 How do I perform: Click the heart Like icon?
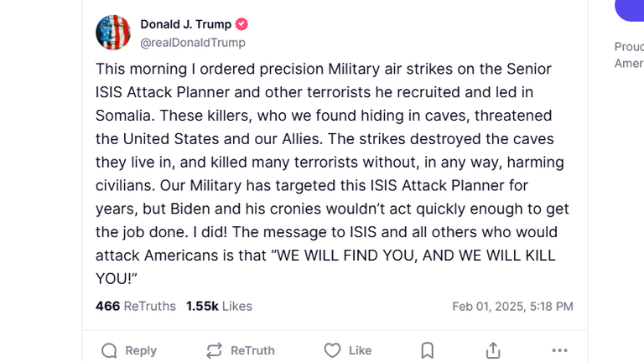(332, 350)
